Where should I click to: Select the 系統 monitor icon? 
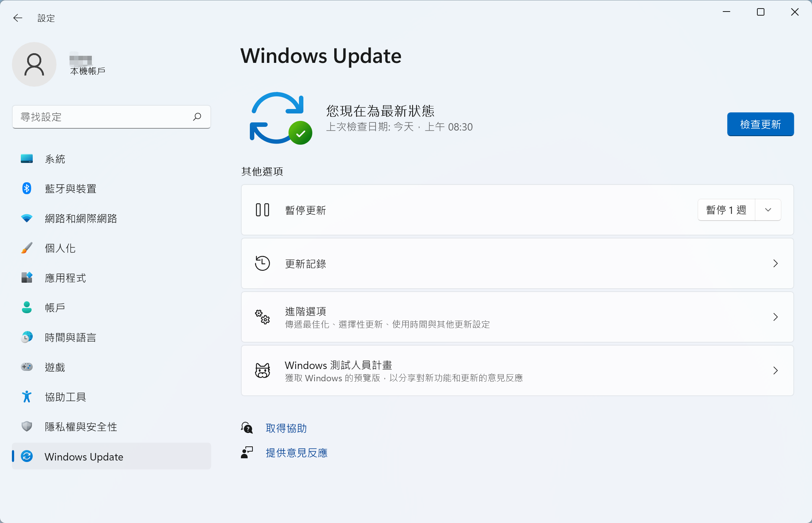click(27, 159)
